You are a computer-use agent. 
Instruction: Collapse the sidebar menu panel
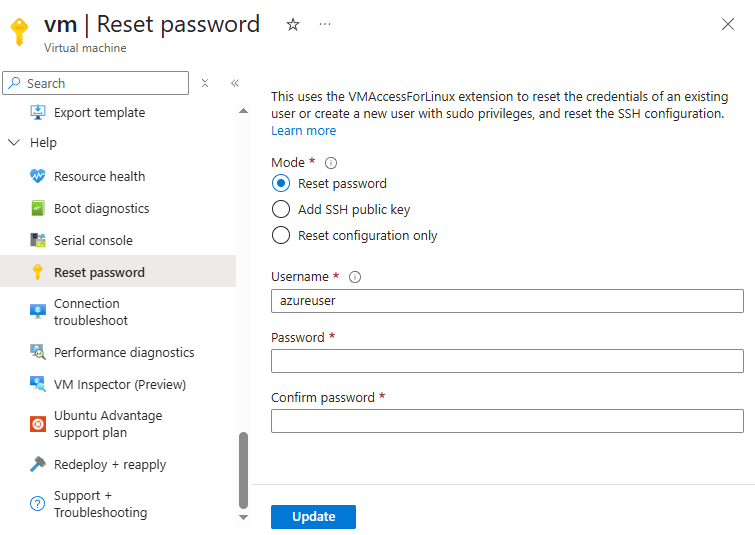coord(235,83)
